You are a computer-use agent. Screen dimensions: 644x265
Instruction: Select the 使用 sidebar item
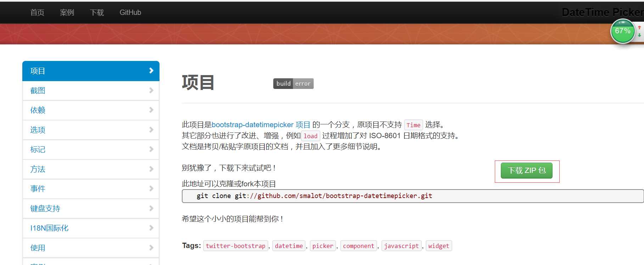91,248
